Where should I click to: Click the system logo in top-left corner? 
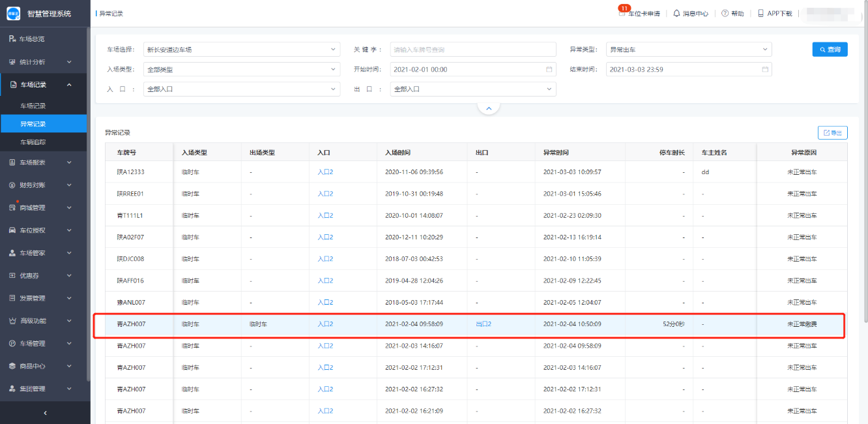point(14,14)
